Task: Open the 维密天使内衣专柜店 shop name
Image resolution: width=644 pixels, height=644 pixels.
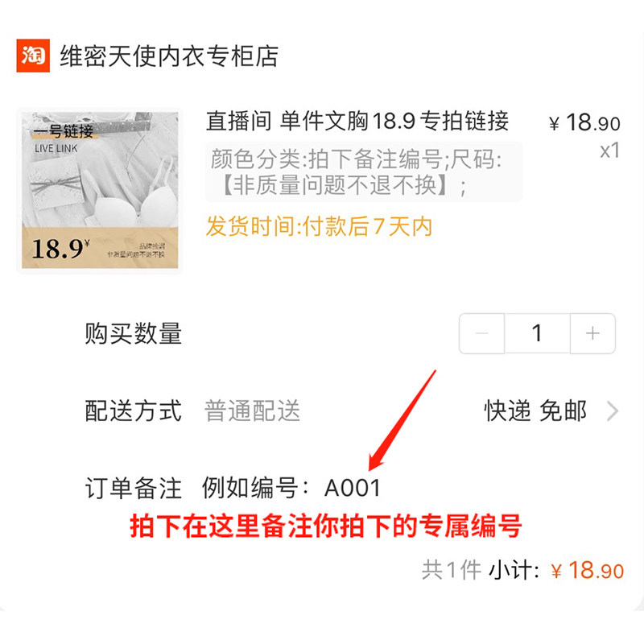Action: tap(169, 56)
